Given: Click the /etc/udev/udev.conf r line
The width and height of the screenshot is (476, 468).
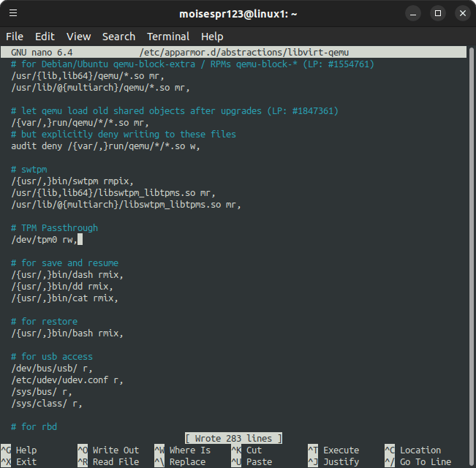Looking at the screenshot, I should point(67,380).
